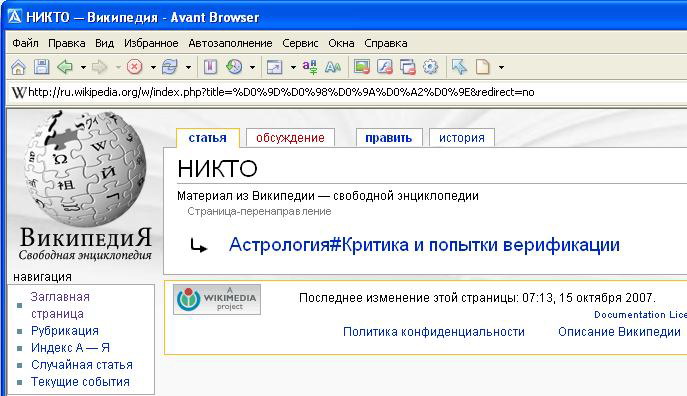687x396 pixels.
Task: Click the Save floppy disk icon
Action: (42, 67)
